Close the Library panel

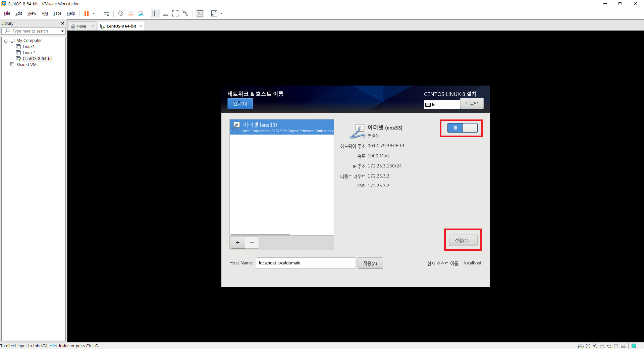coord(62,23)
